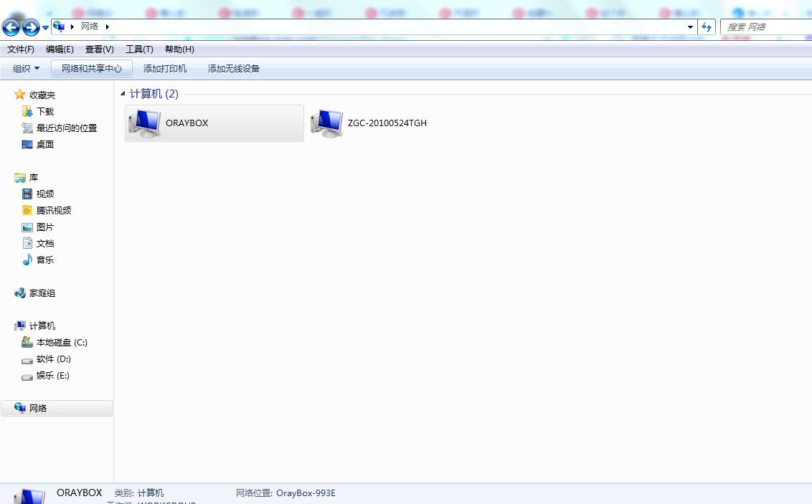Open the 文件(F) menu
Image resolution: width=812 pixels, height=504 pixels.
click(21, 49)
